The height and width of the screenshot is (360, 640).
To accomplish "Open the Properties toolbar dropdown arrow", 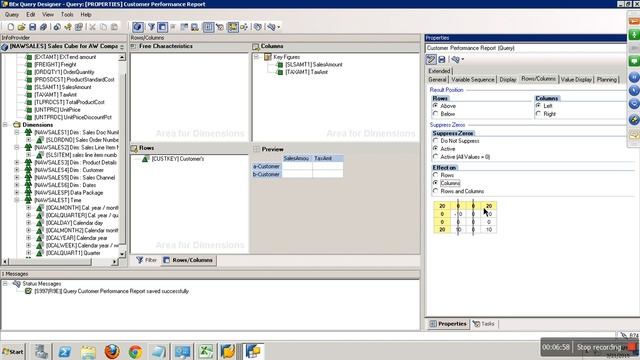I will coord(462,60).
